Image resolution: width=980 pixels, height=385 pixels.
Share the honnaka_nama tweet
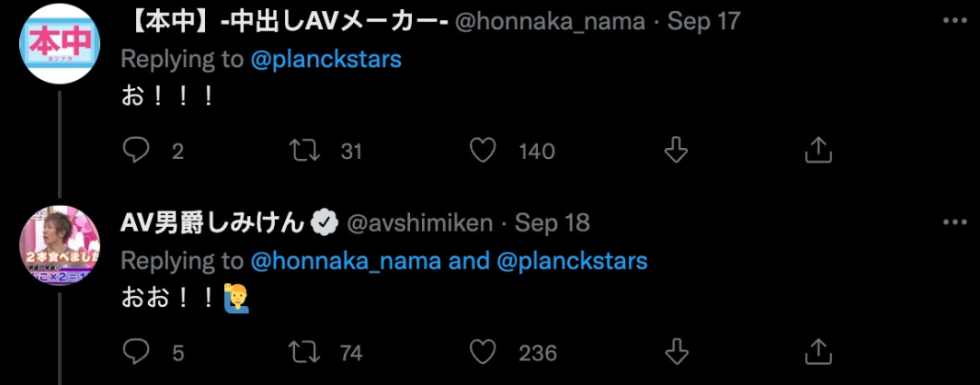point(818,151)
